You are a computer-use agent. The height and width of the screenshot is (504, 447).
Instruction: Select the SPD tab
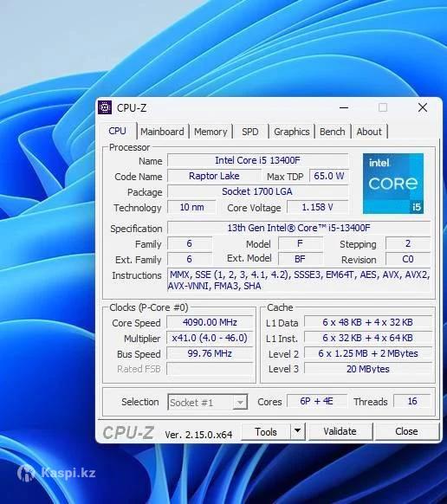(x=250, y=132)
